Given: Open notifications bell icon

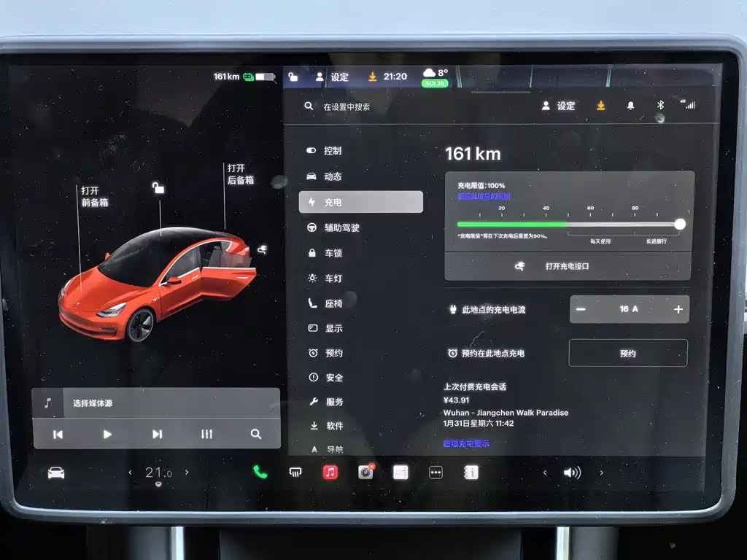Looking at the screenshot, I should pos(630,106).
